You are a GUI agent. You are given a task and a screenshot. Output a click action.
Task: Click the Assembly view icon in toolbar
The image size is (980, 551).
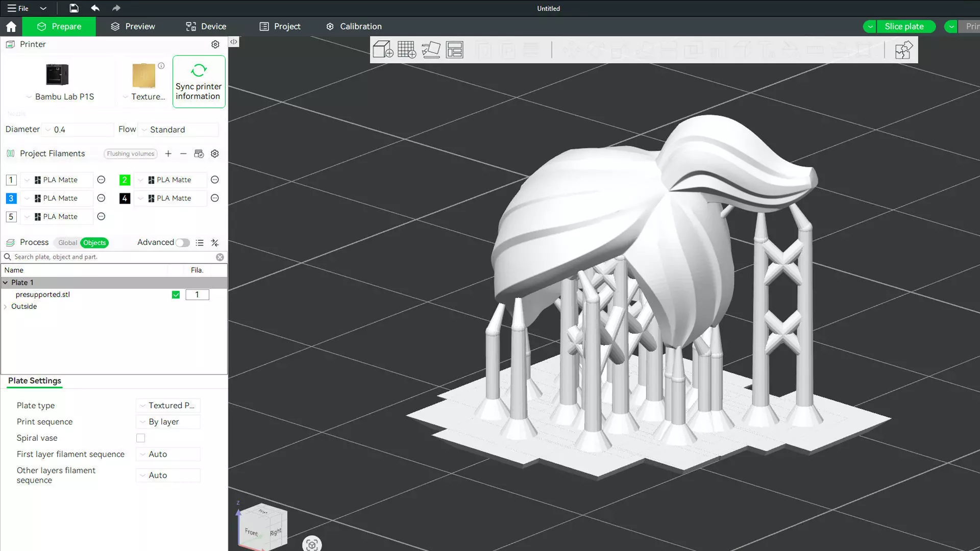tap(903, 50)
